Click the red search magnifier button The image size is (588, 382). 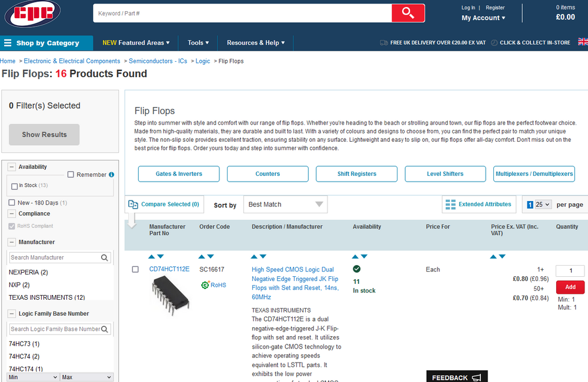(408, 13)
